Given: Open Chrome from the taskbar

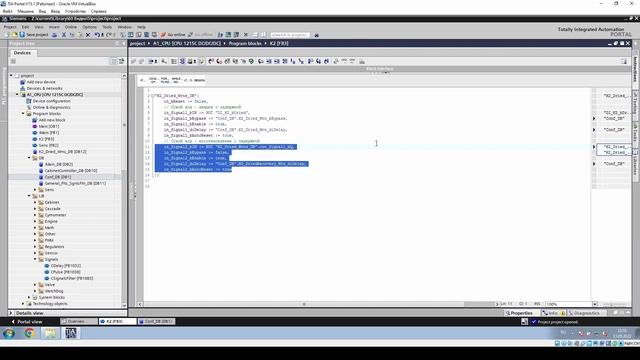Looking at the screenshot, I should click(x=29, y=333).
